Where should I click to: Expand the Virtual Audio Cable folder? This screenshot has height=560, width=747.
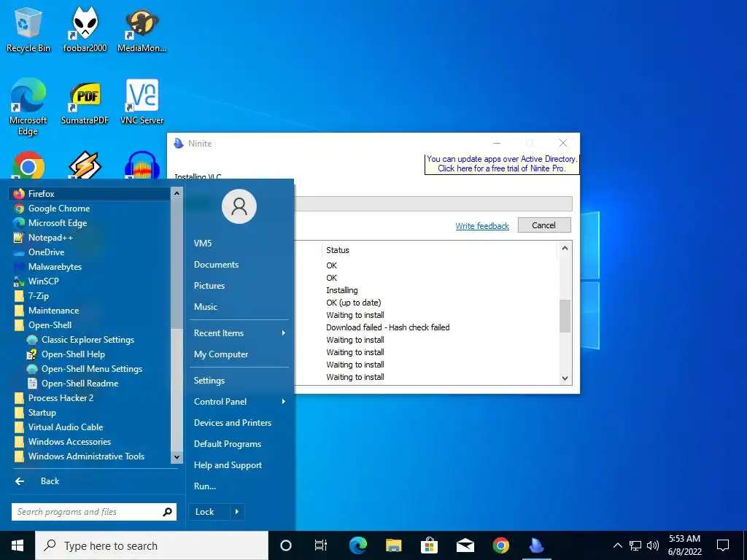89,427
